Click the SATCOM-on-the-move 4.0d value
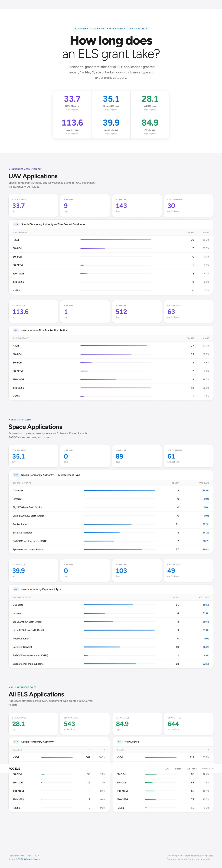 tap(206, 655)
